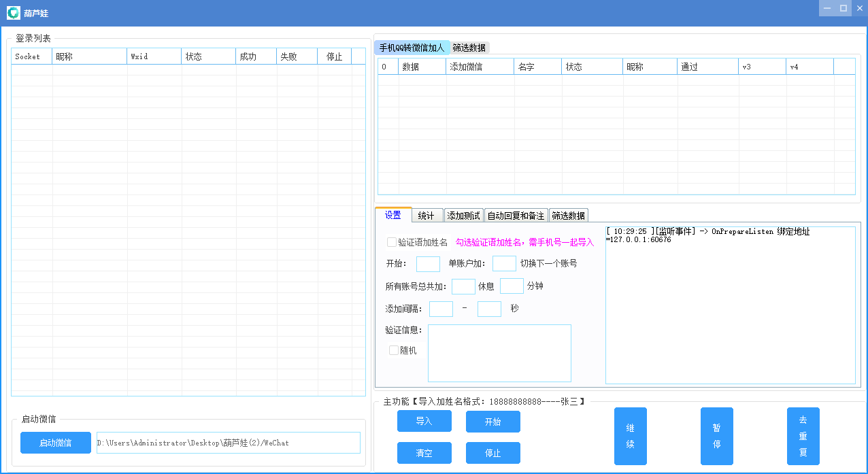Click the 导入 button

[424, 421]
